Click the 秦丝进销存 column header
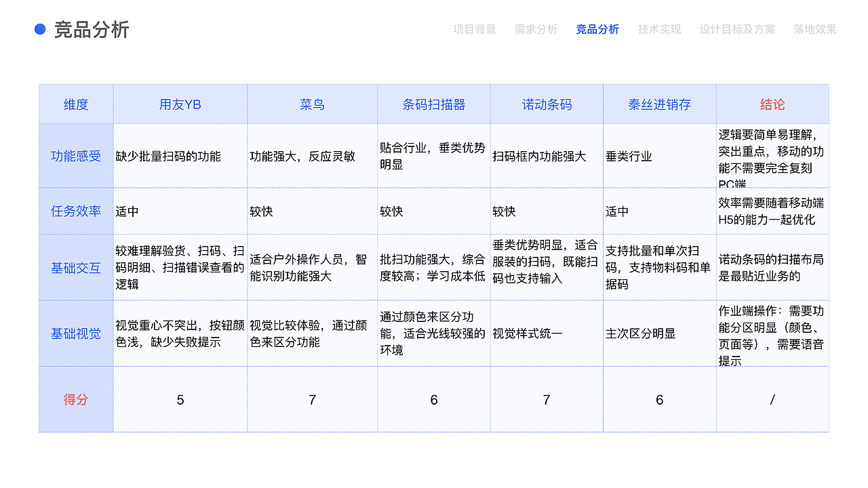The height and width of the screenshot is (488, 868). [x=658, y=104]
